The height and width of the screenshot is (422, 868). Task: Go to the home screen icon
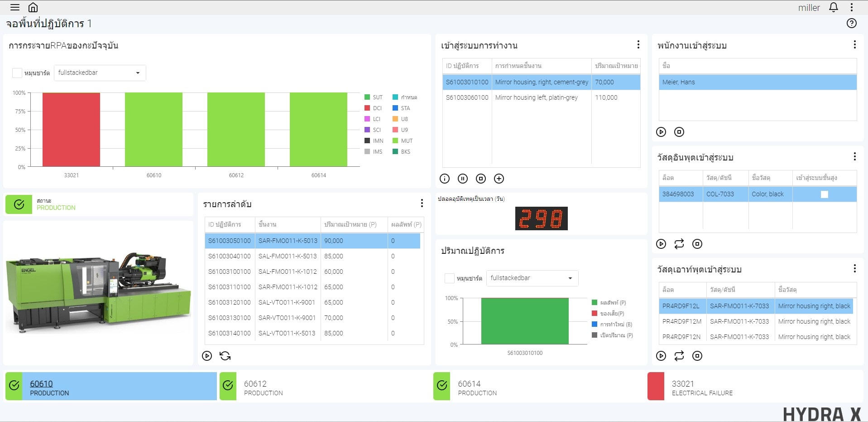(33, 7)
